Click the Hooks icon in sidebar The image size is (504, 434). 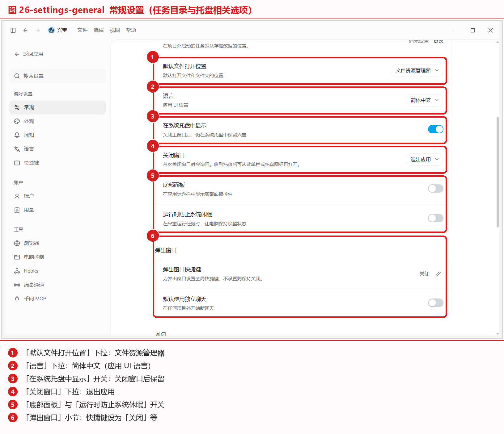(x=17, y=271)
